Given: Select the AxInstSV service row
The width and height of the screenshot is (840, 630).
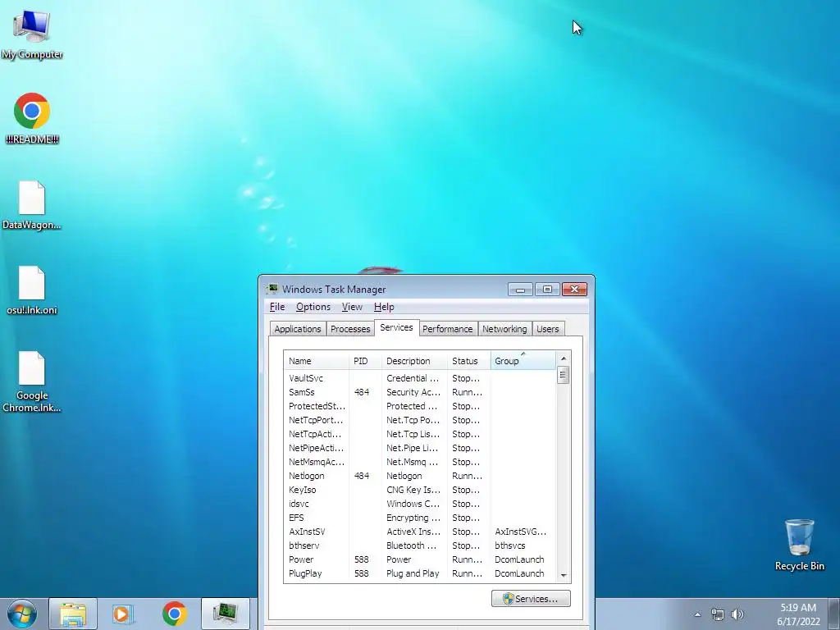Looking at the screenshot, I should coord(420,532).
